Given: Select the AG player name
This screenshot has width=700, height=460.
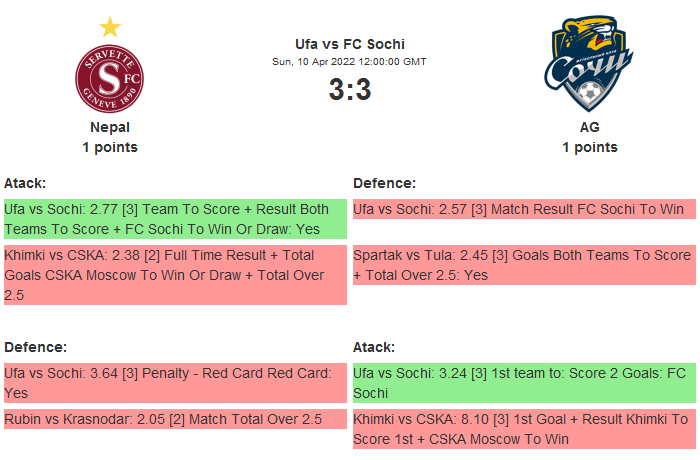Looking at the screenshot, I should coord(589,127).
